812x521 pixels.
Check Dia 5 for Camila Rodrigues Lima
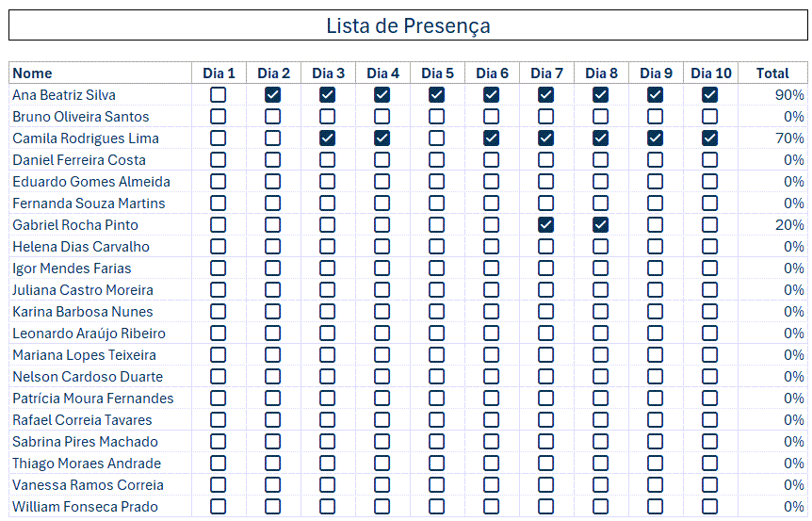pos(436,138)
